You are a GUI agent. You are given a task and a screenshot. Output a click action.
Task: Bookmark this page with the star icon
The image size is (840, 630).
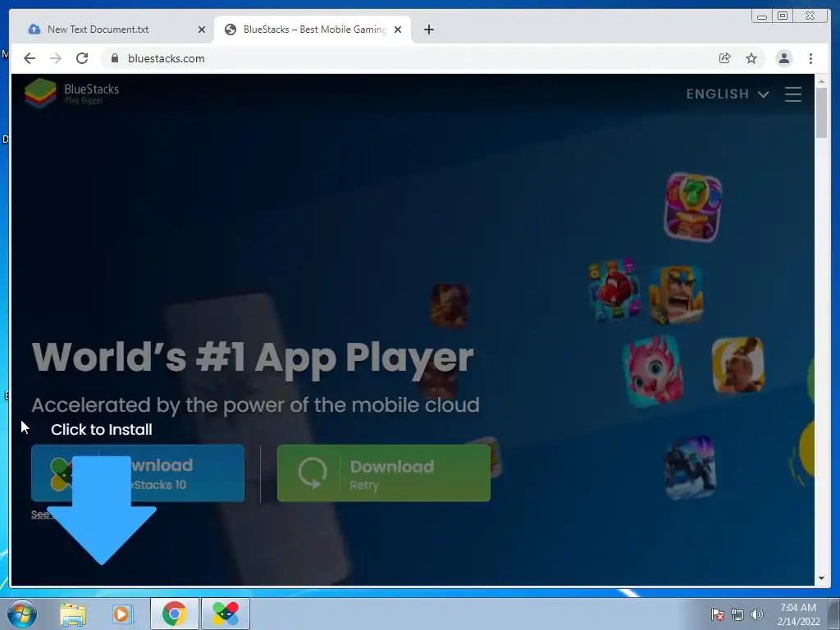[x=751, y=58]
